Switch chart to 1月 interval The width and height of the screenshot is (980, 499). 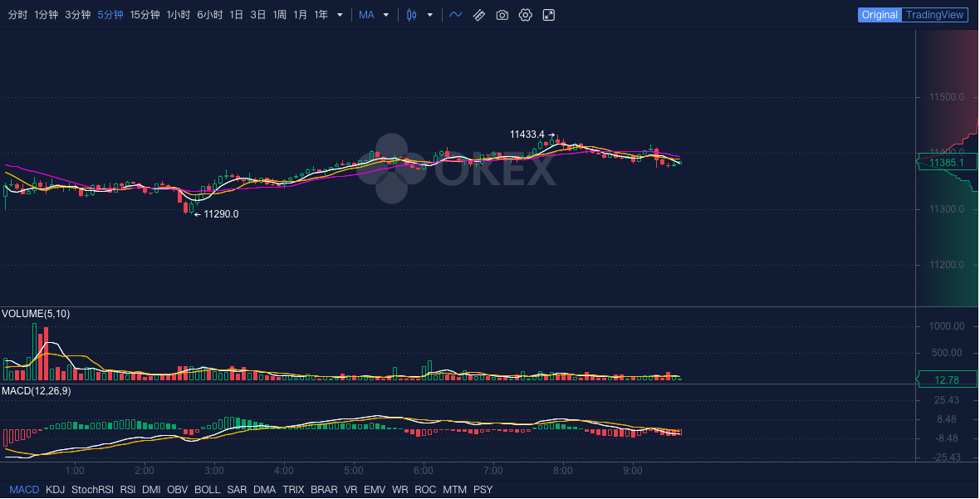[300, 15]
